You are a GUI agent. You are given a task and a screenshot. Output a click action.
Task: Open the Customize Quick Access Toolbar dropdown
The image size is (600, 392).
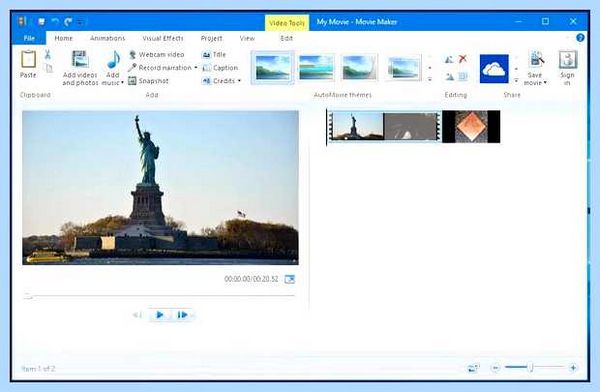click(81, 22)
